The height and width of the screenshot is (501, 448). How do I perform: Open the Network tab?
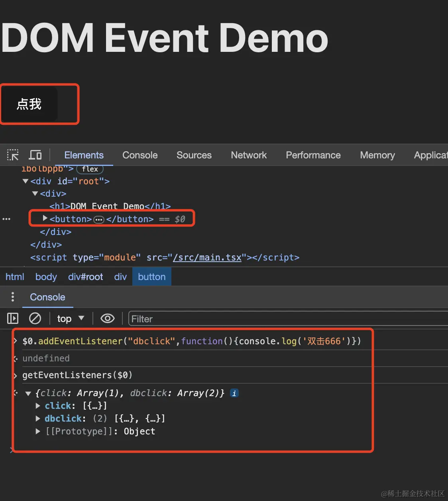tap(249, 155)
